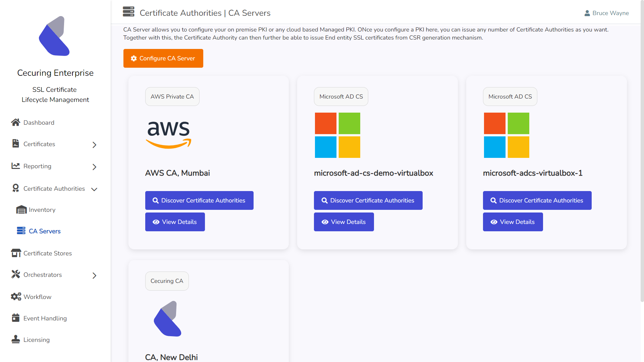Screen dimensions: 644x362
Task: Click the Workflow gears icon
Action: (x=16, y=297)
